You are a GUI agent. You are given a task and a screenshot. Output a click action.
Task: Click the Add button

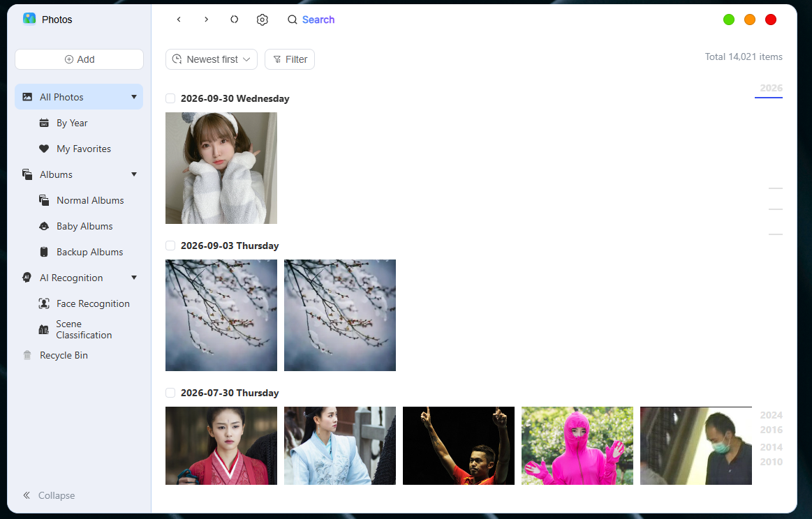point(79,59)
